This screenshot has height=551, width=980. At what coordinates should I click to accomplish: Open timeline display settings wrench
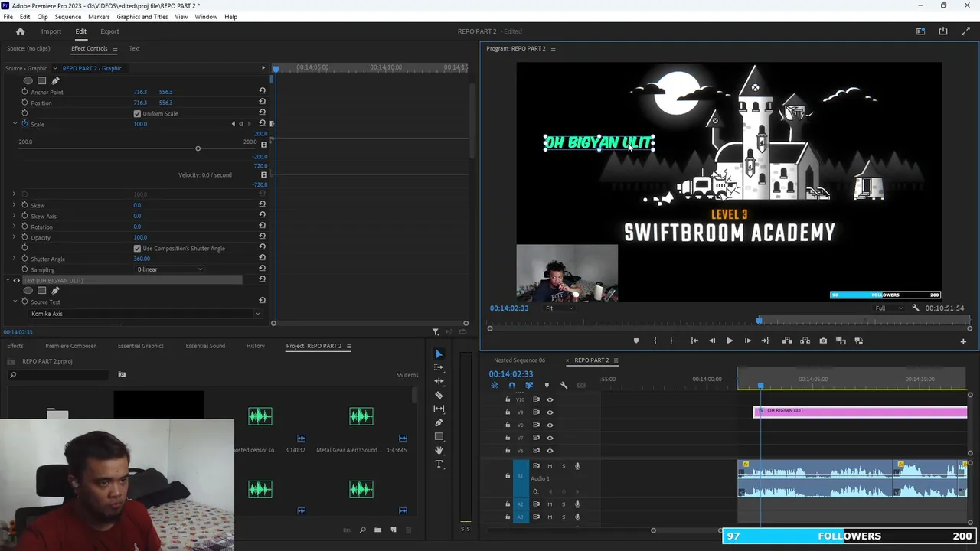(x=563, y=385)
